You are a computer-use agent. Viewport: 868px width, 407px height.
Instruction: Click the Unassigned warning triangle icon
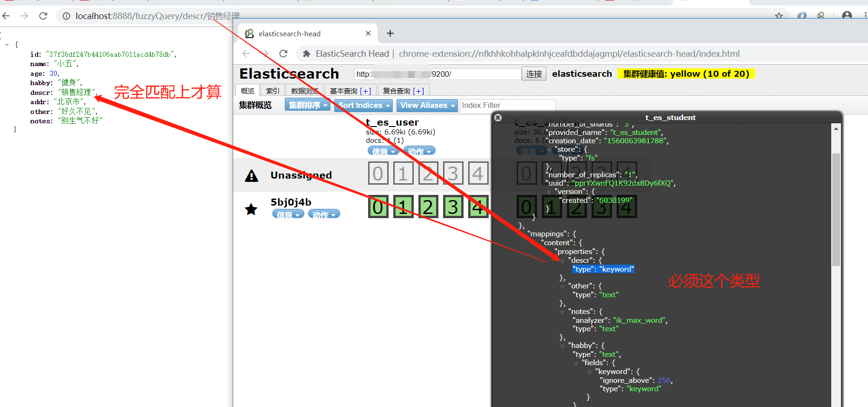click(251, 175)
